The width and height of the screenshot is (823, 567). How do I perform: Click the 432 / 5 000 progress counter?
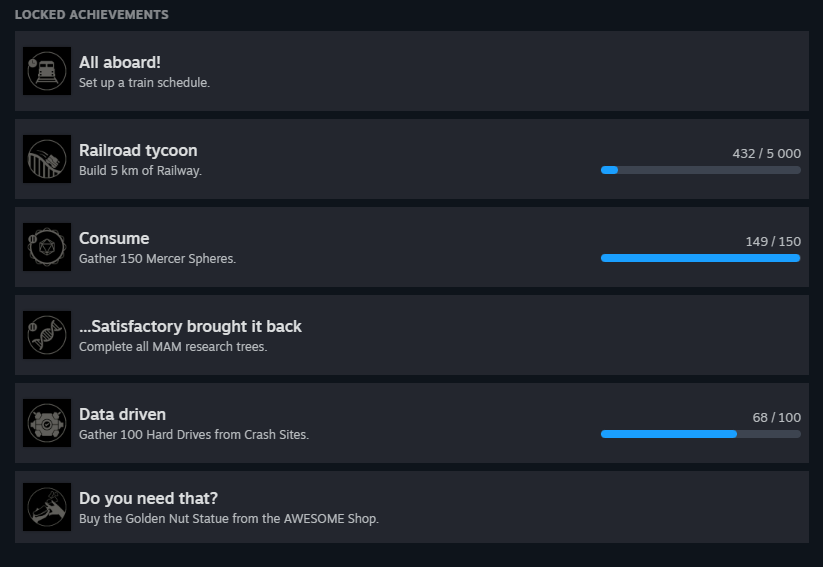click(766, 154)
